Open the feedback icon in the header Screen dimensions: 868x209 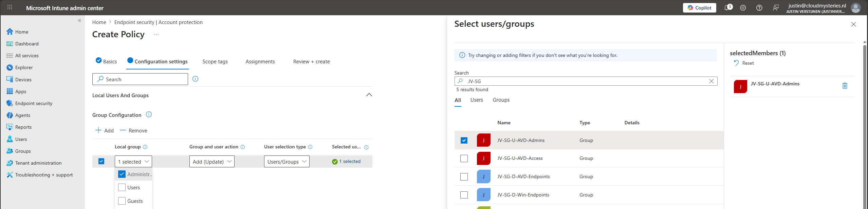click(x=776, y=8)
